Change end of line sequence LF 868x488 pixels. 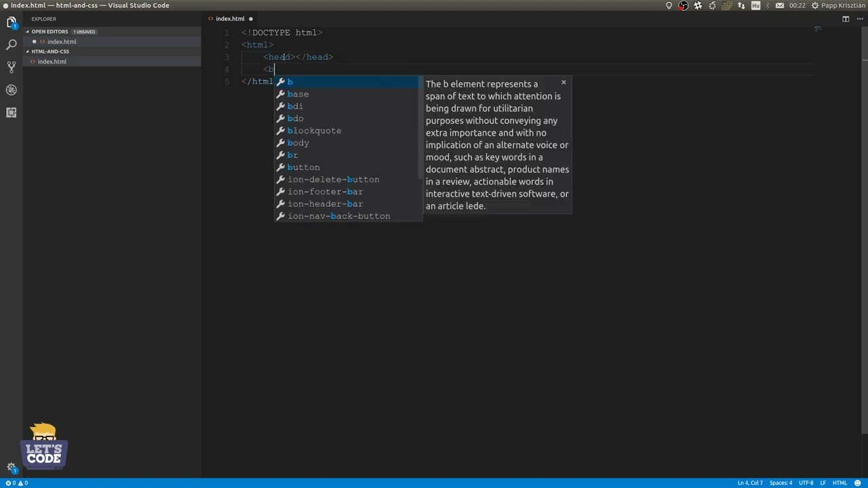click(x=823, y=483)
